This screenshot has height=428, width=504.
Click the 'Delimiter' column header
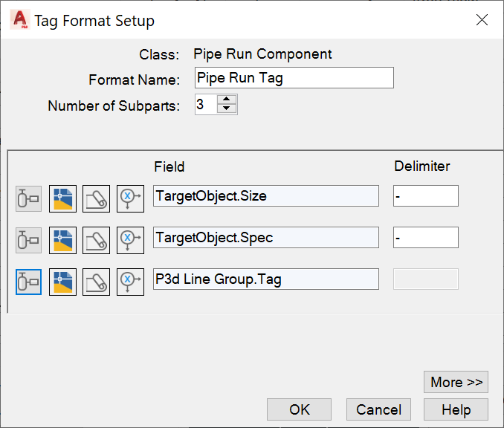click(422, 166)
